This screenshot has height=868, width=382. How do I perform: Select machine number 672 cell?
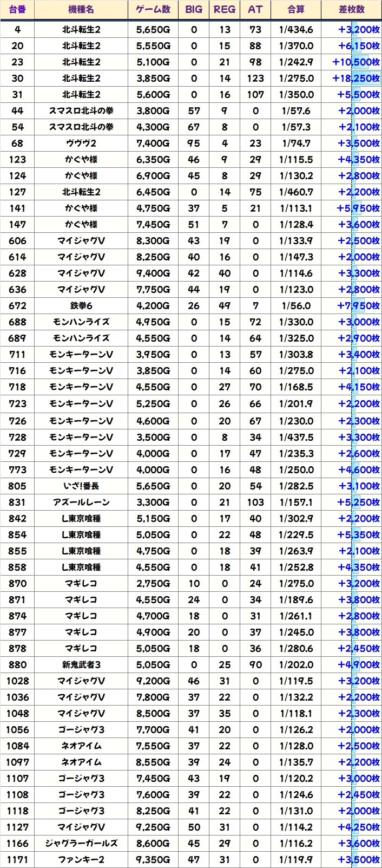click(x=17, y=306)
